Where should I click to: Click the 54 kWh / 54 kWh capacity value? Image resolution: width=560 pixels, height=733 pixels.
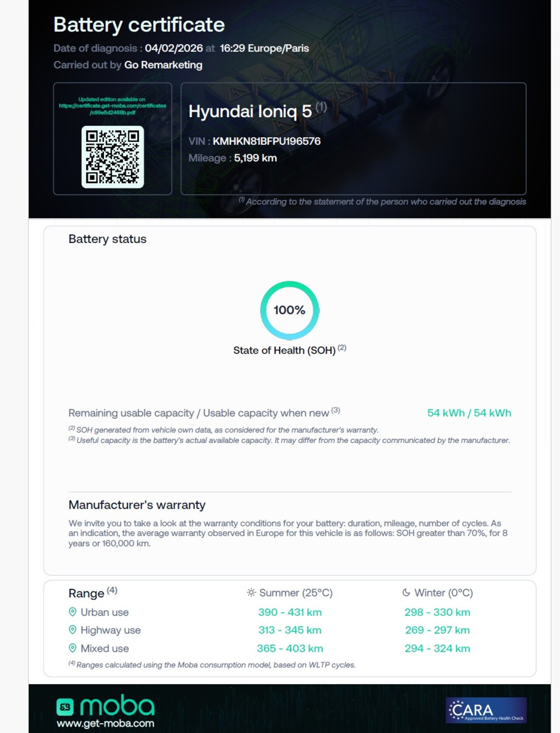469,413
